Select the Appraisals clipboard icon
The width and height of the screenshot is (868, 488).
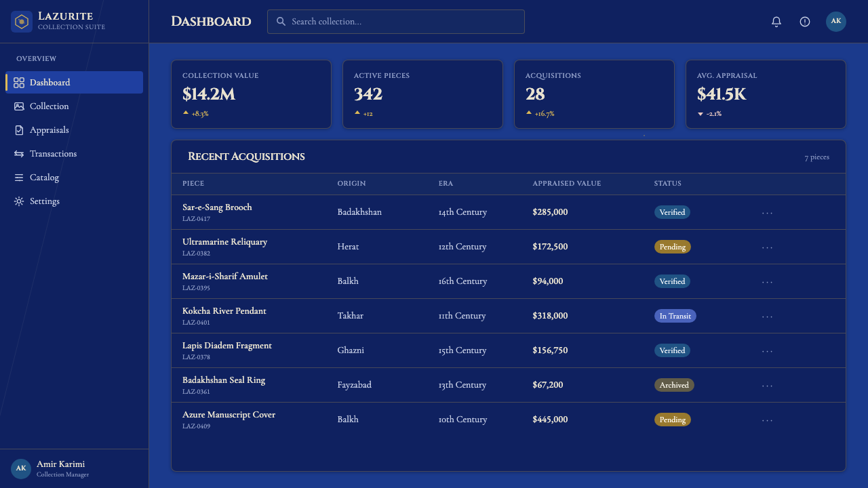[x=19, y=130]
